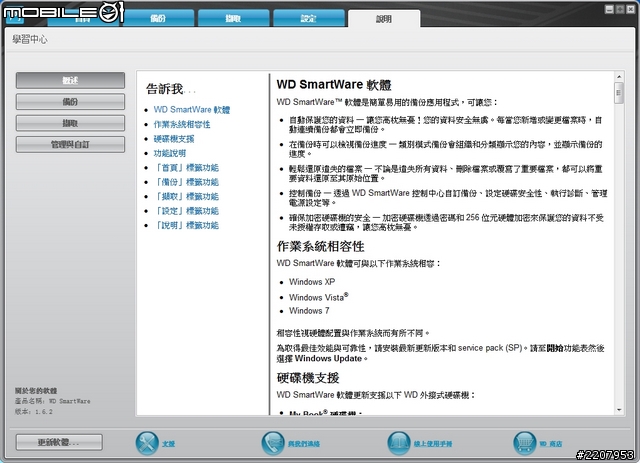Click the 作業系統相容性 article heading
This screenshot has height=463, width=640.
[x=320, y=246]
